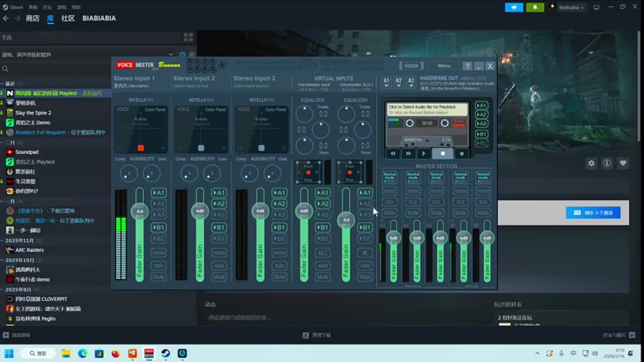The height and width of the screenshot is (362, 644).
Task: Toggle A1 routing on Stereo Input 1
Action: [x=158, y=193]
